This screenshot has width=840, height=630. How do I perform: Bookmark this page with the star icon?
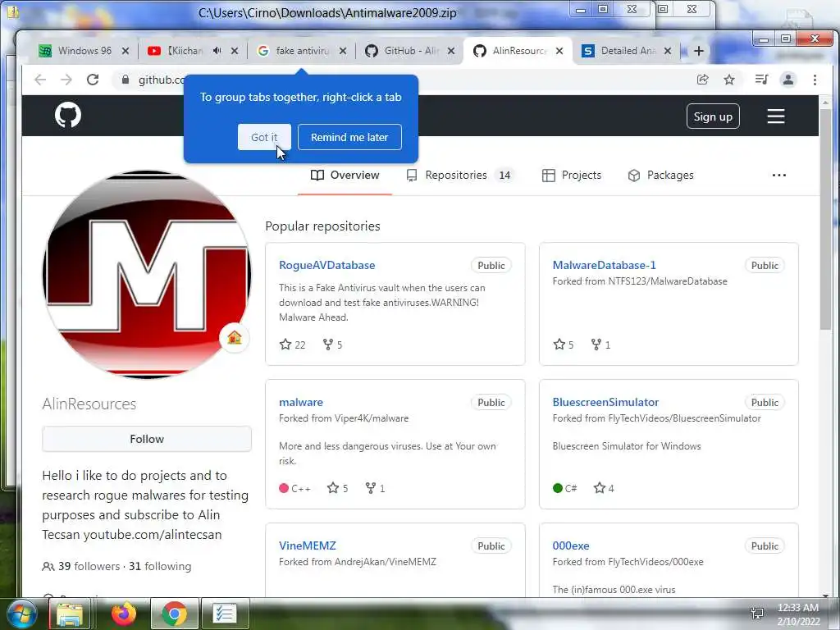point(729,80)
